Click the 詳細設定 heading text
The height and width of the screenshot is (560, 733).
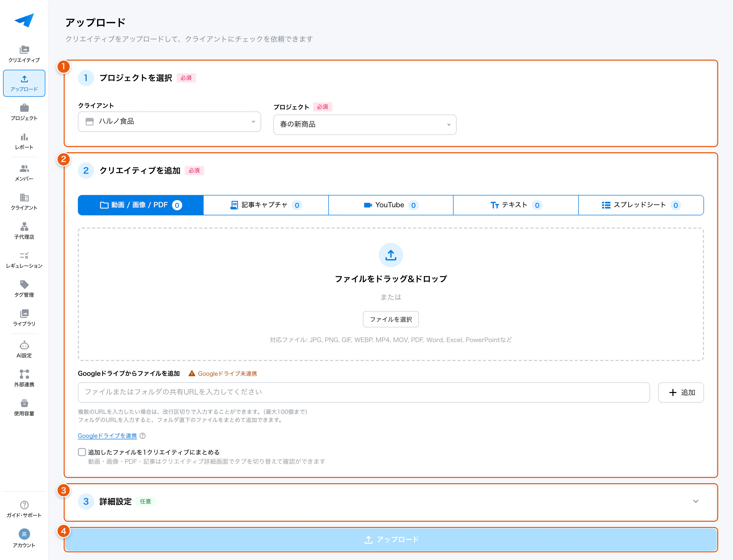(115, 501)
